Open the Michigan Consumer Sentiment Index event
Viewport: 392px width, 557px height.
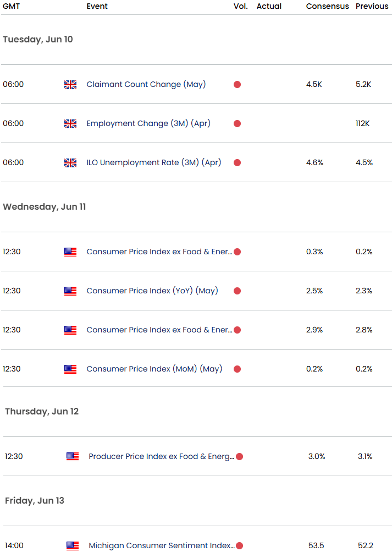161,546
